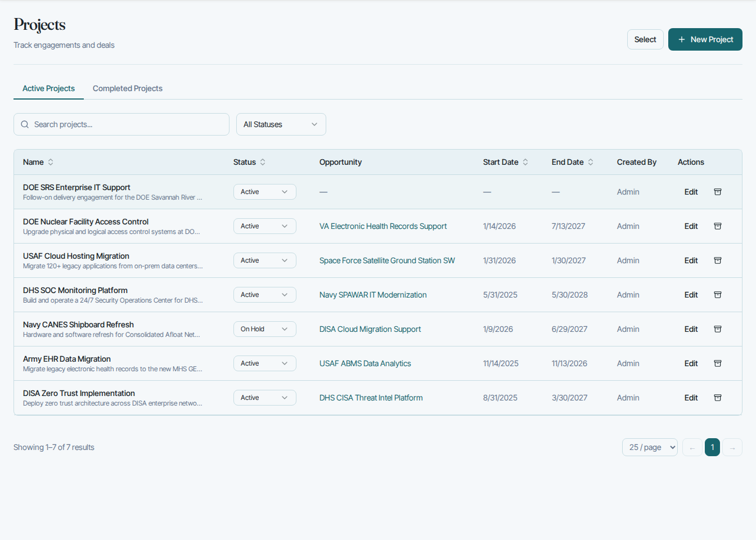Click the DOE Nuclear Facility Access Control name
The width and height of the screenshot is (756, 540).
click(x=85, y=222)
